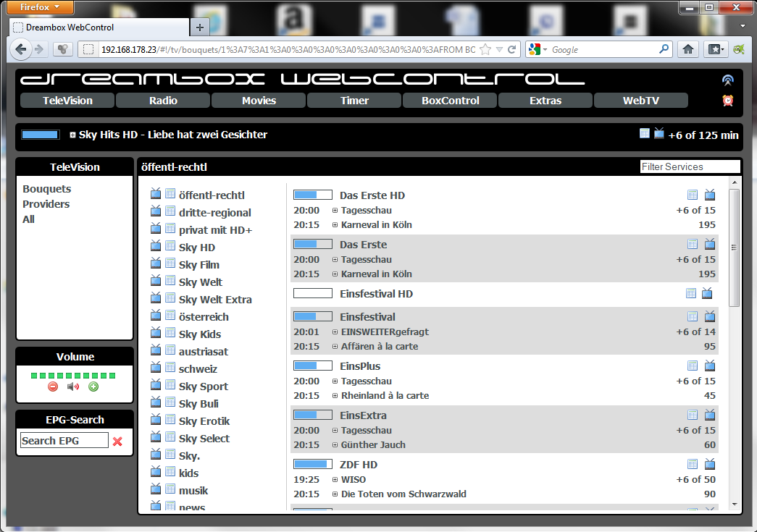Image resolution: width=757 pixels, height=532 pixels.
Task: Click the volume up plus icon
Action: click(93, 387)
